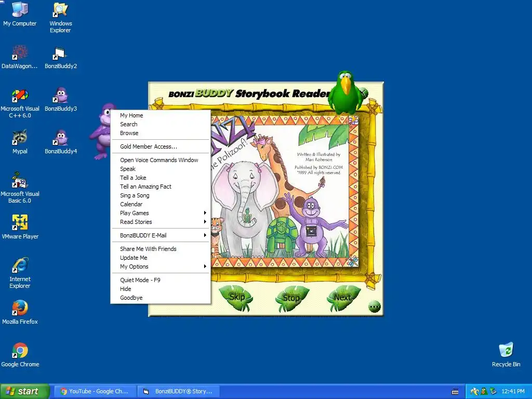The width and height of the screenshot is (532, 399).
Task: Click the round green options button in Storybook Reader
Action: coord(375,307)
